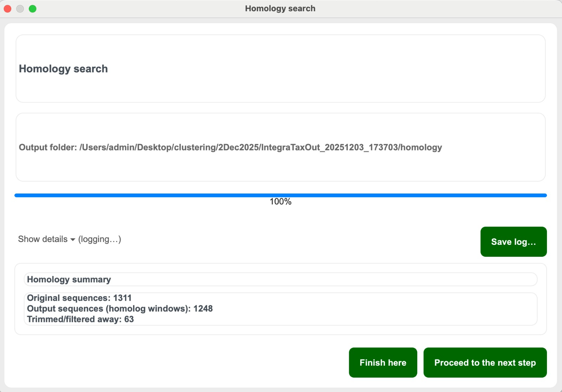Click the Show details disclosure triangle

pyautogui.click(x=73, y=240)
